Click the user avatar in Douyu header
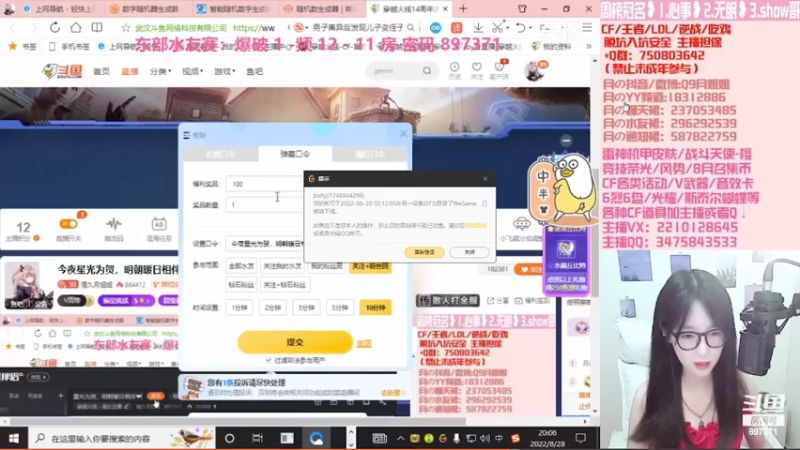 [534, 71]
